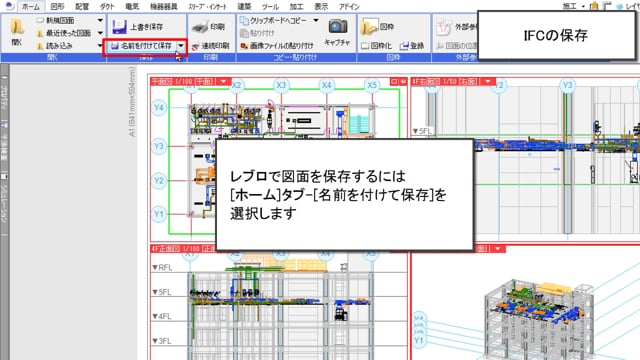Screen dimensions: 640x360
Task: Open the bottom-right 3D view title dropdown
Action: 498,249
